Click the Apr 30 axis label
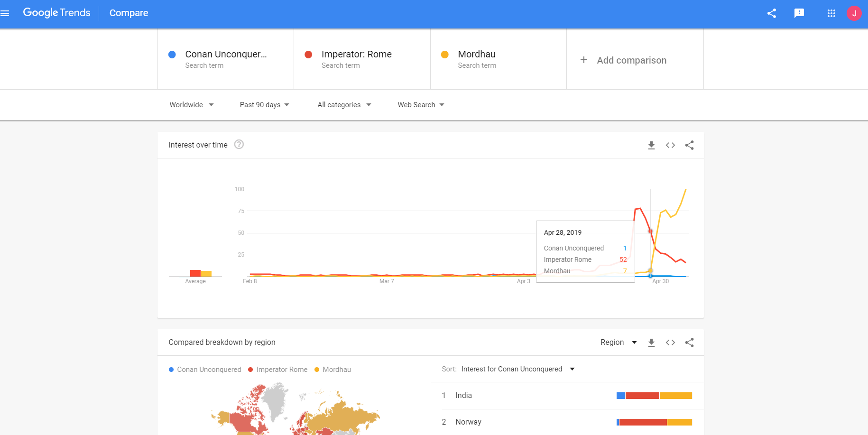The width and height of the screenshot is (868, 435). 660,281
